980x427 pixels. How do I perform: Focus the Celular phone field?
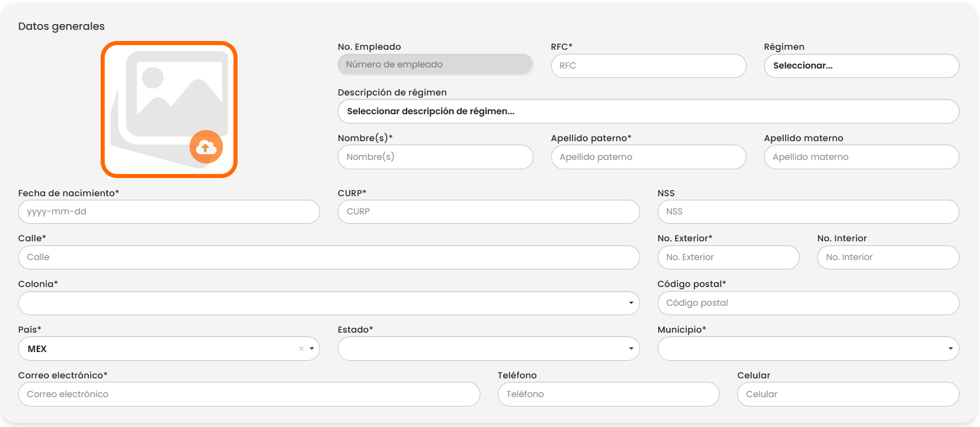(x=847, y=394)
